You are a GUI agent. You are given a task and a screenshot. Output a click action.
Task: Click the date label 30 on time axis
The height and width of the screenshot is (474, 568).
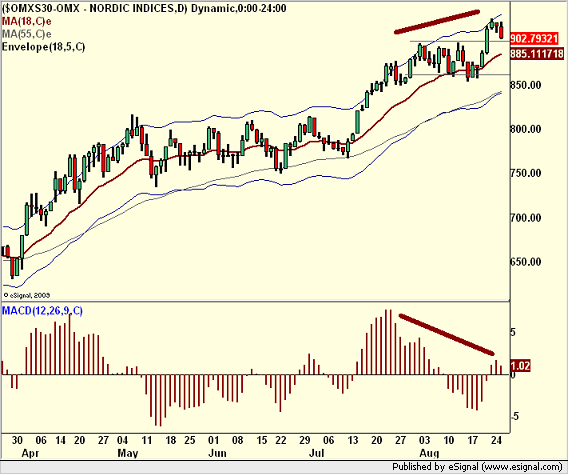click(x=17, y=440)
